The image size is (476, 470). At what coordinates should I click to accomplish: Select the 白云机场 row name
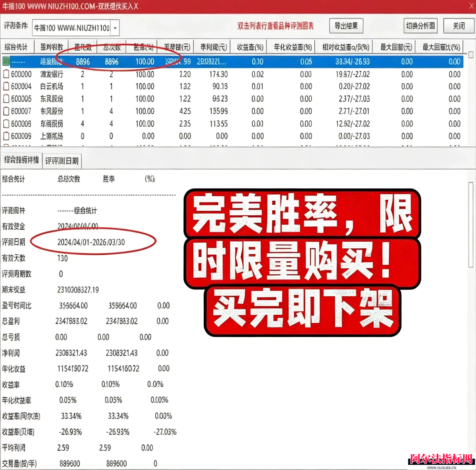(x=52, y=86)
